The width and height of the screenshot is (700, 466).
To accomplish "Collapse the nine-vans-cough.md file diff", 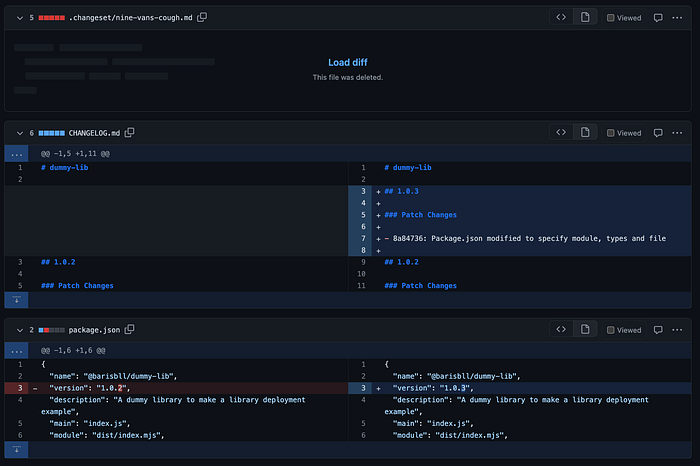I will (20, 18).
